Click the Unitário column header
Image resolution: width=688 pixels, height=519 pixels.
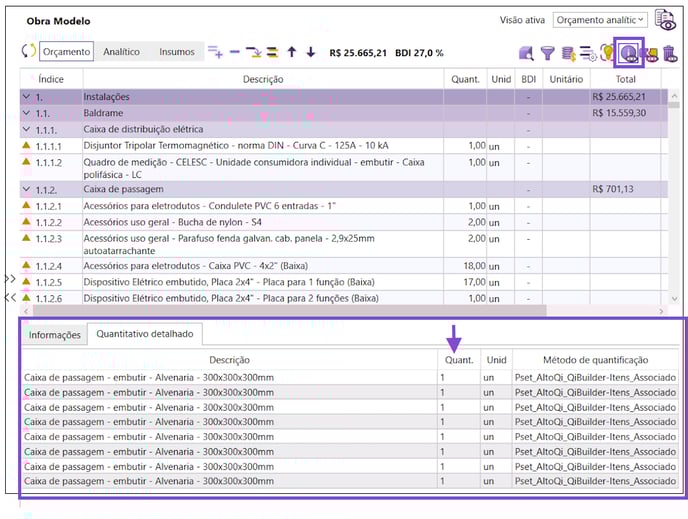click(x=566, y=79)
